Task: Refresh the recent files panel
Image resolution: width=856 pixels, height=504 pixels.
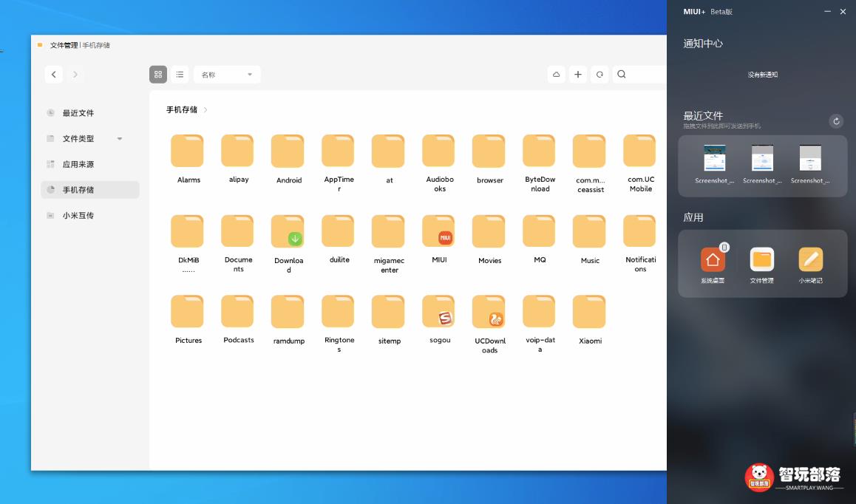Action: (836, 121)
